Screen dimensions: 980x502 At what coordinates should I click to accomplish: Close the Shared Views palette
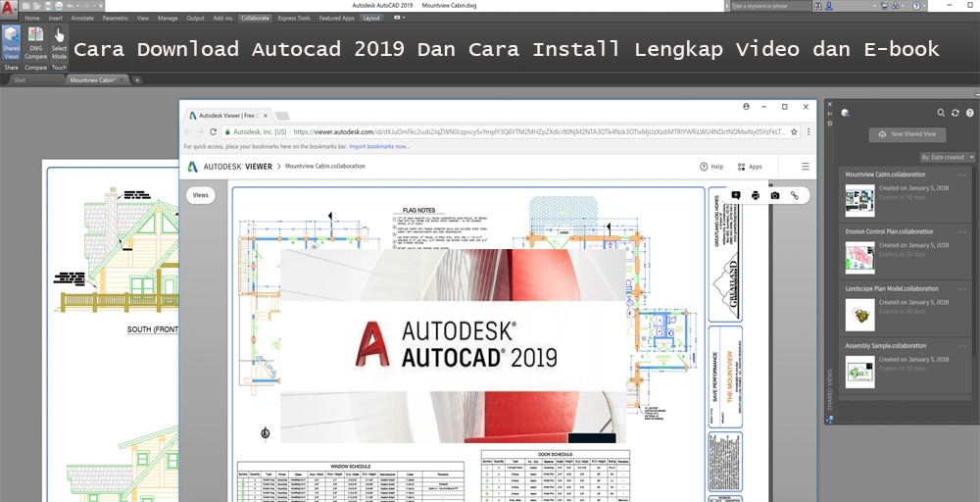[x=830, y=104]
